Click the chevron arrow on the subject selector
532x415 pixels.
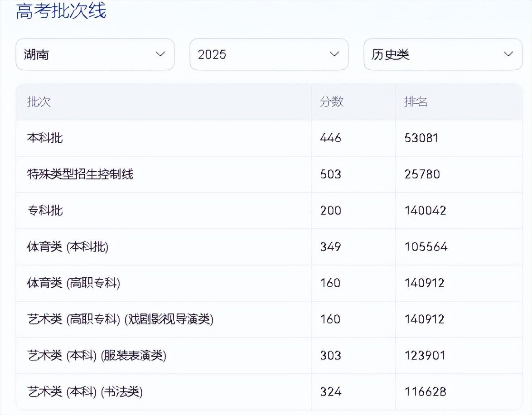pos(508,54)
